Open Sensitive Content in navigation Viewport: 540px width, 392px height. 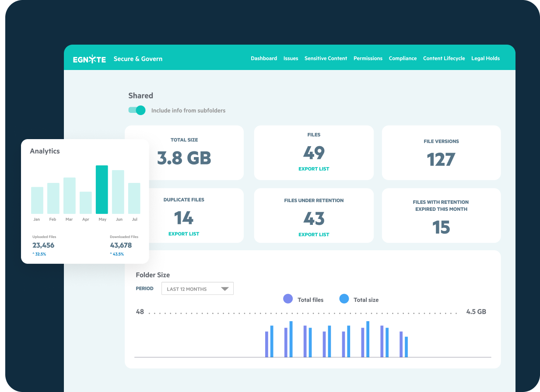326,58
